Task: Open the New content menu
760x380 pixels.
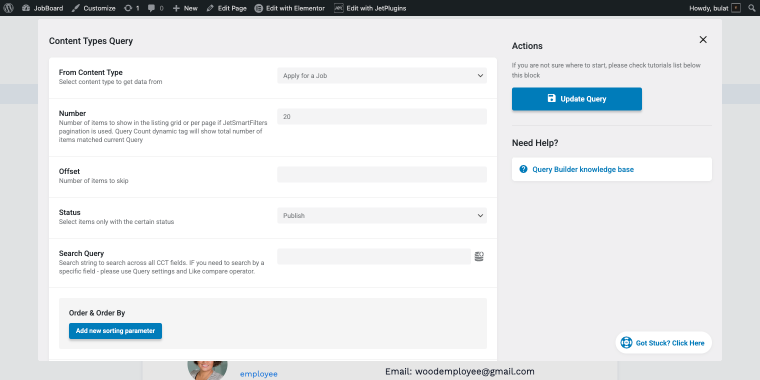Action: (x=185, y=8)
